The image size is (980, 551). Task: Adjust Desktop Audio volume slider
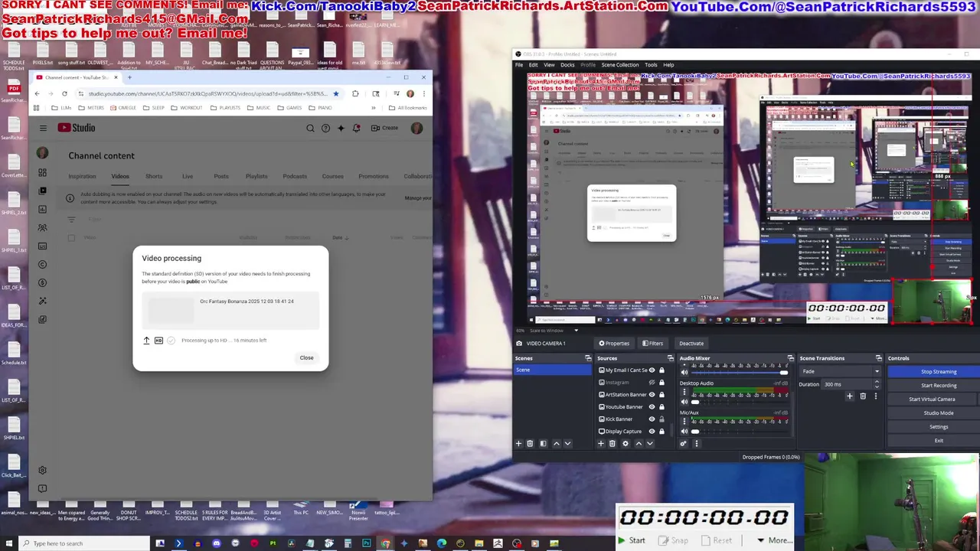739,402
